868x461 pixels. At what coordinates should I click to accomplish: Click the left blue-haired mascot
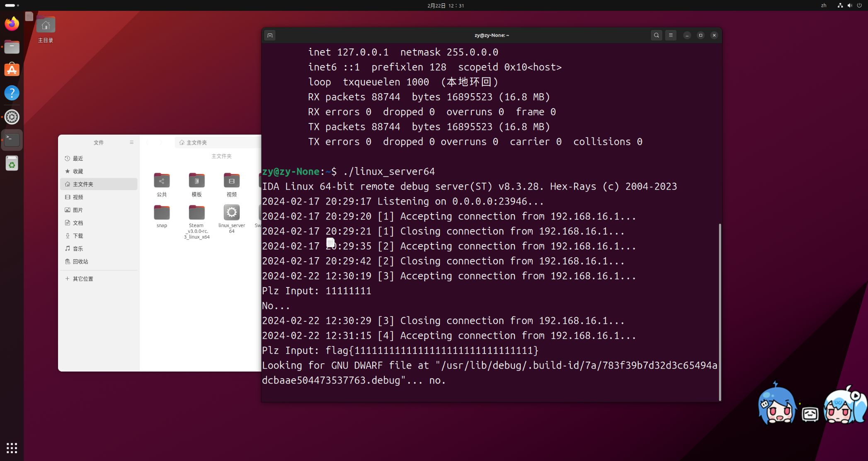click(x=777, y=404)
